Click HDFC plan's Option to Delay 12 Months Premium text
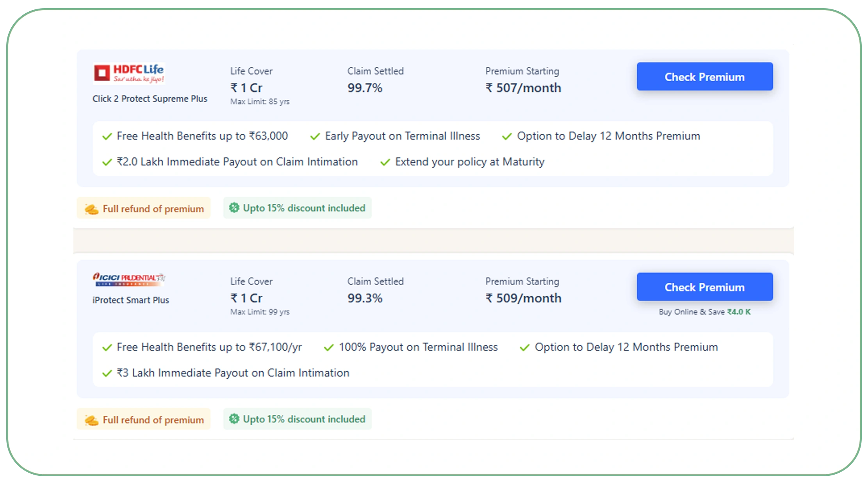This screenshot has width=868, height=484. (608, 136)
